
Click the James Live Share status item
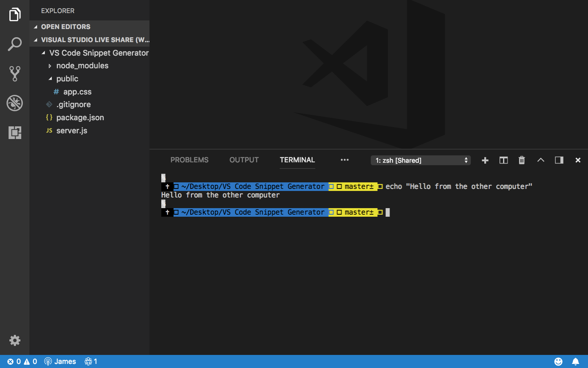tap(60, 361)
